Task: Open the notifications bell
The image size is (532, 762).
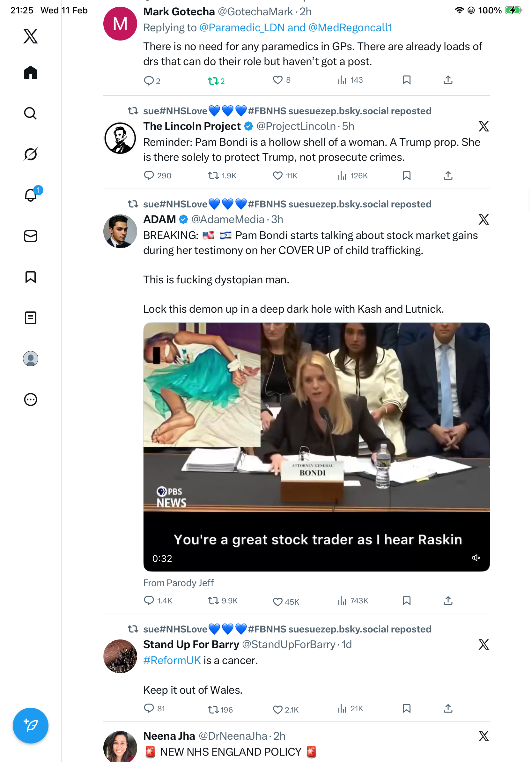Action: tap(31, 195)
